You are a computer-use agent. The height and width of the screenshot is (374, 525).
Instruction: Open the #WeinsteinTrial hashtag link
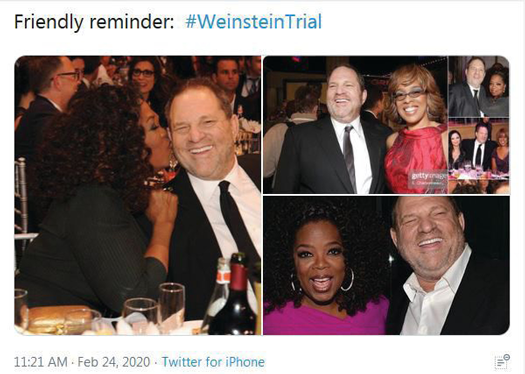point(253,22)
